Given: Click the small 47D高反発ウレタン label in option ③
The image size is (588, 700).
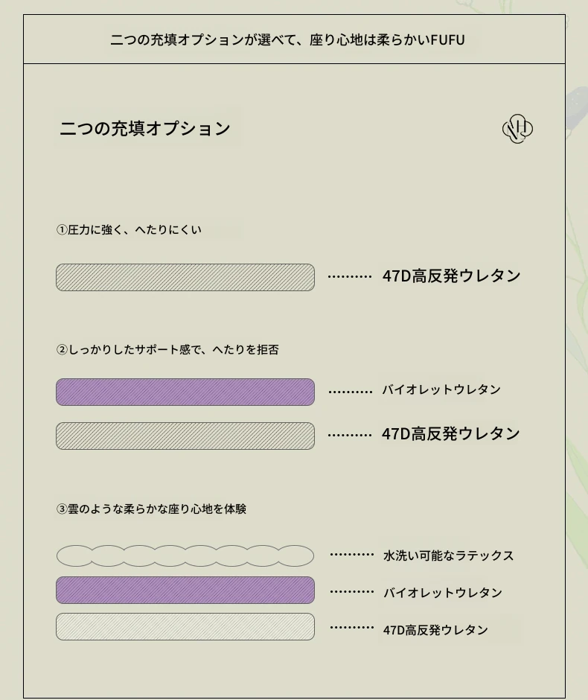Looking at the screenshot, I should (x=436, y=630).
